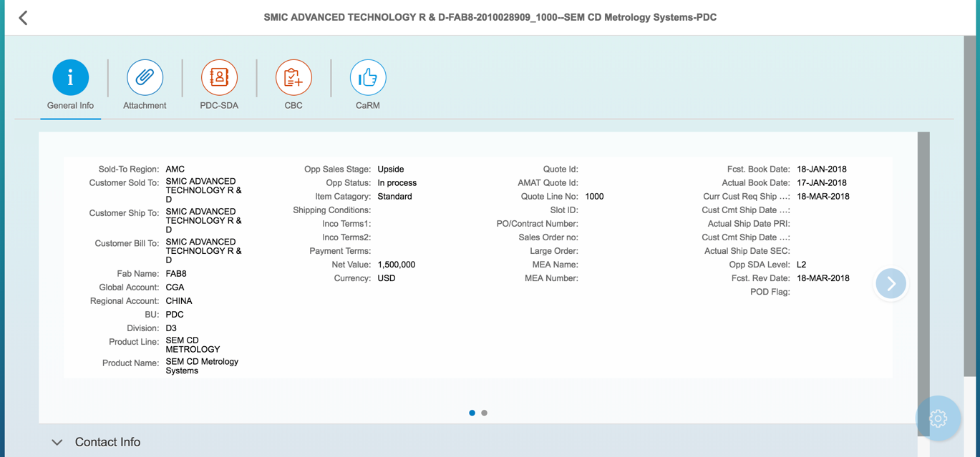Viewport: 980px width, 457px height.
Task: Click the settings gear floating button
Action: click(938, 418)
